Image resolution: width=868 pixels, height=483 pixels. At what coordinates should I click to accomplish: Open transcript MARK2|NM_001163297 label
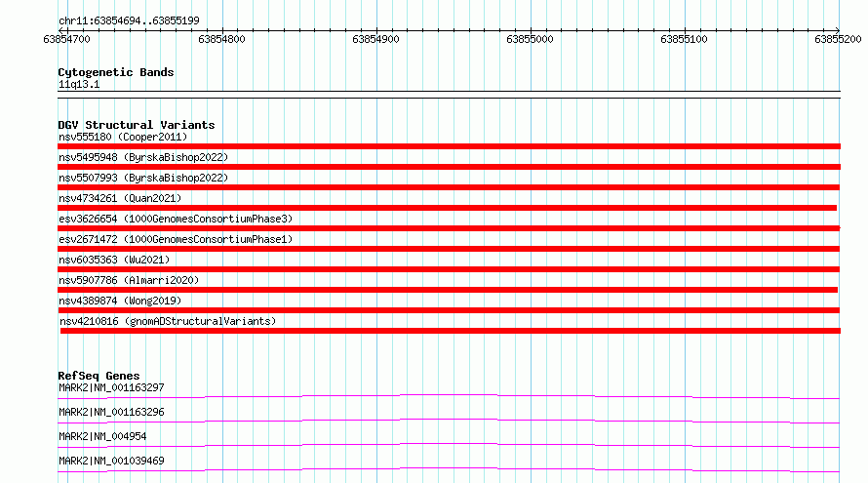(111, 387)
